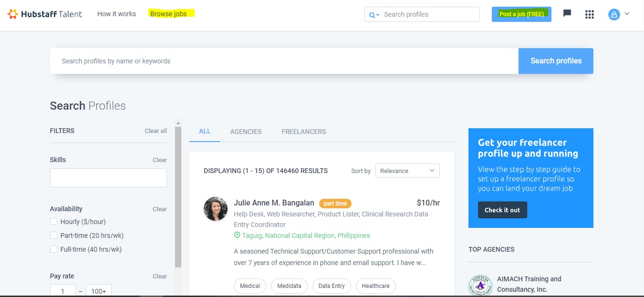
Task: Open the Browse jobs link
Action: click(x=168, y=14)
